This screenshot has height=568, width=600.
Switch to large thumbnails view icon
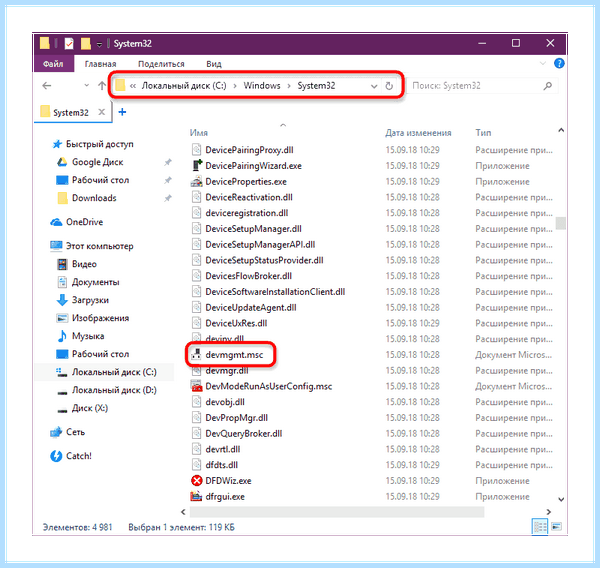pos(556,527)
